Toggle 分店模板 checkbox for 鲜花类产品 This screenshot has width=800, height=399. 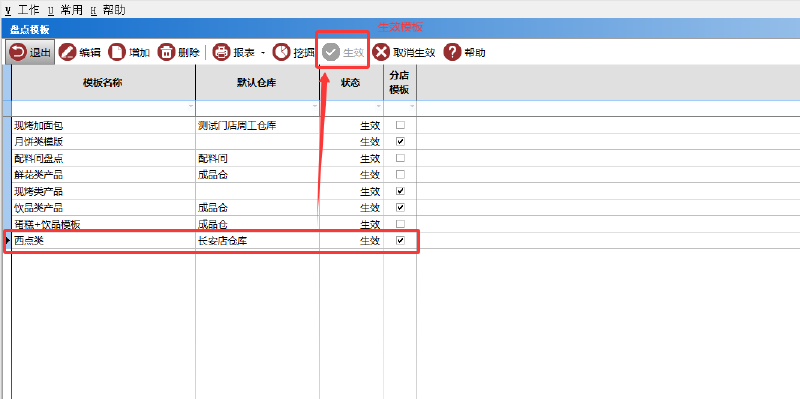[x=401, y=174]
